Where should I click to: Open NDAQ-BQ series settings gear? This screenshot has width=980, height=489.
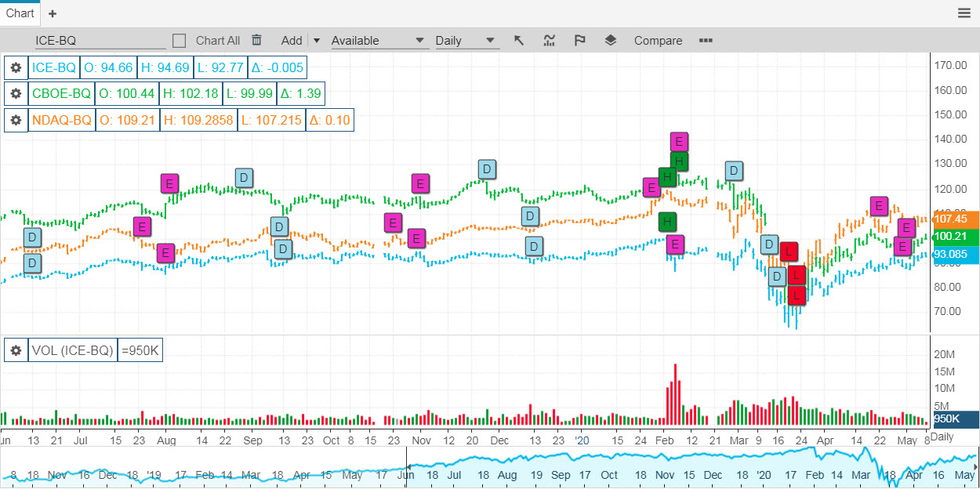[x=16, y=120]
